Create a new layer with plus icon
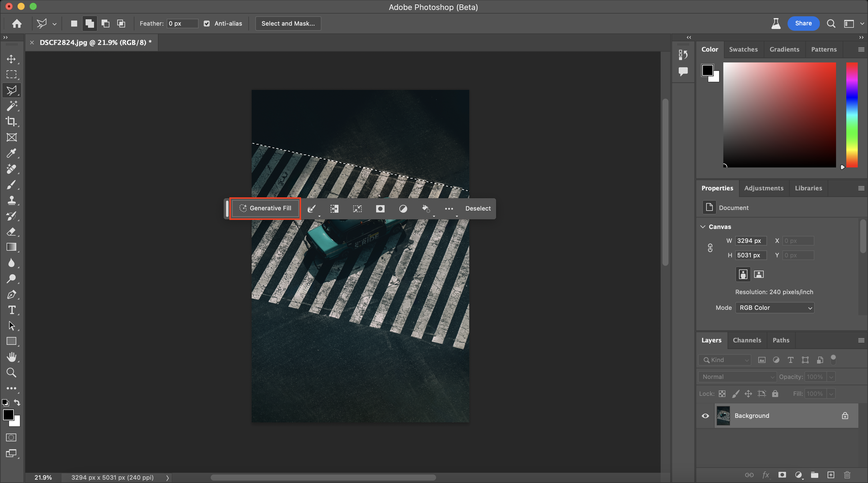868x483 pixels. coord(831,475)
